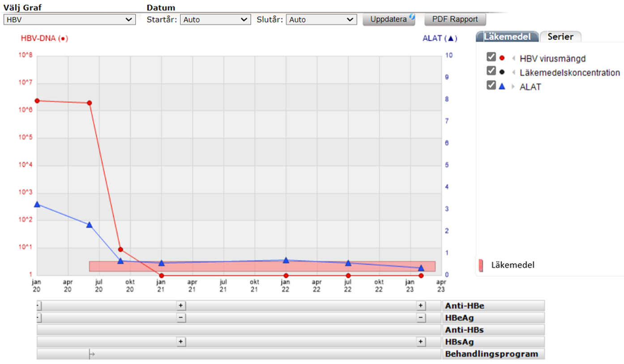Image resolution: width=624 pixels, height=364 pixels.
Task: Click the black Läkemedelskoncentration series dot
Action: tap(502, 73)
